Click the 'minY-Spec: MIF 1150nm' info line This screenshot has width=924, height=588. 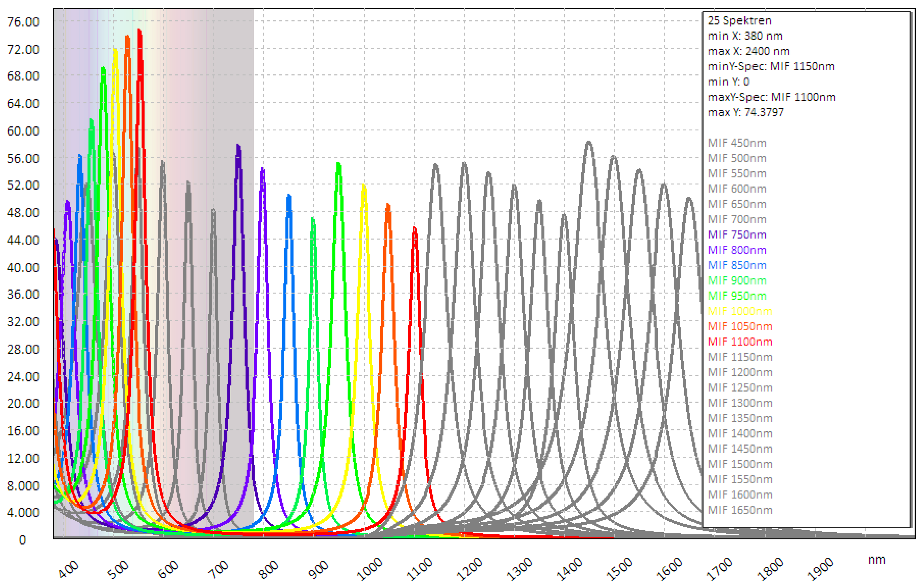(771, 67)
